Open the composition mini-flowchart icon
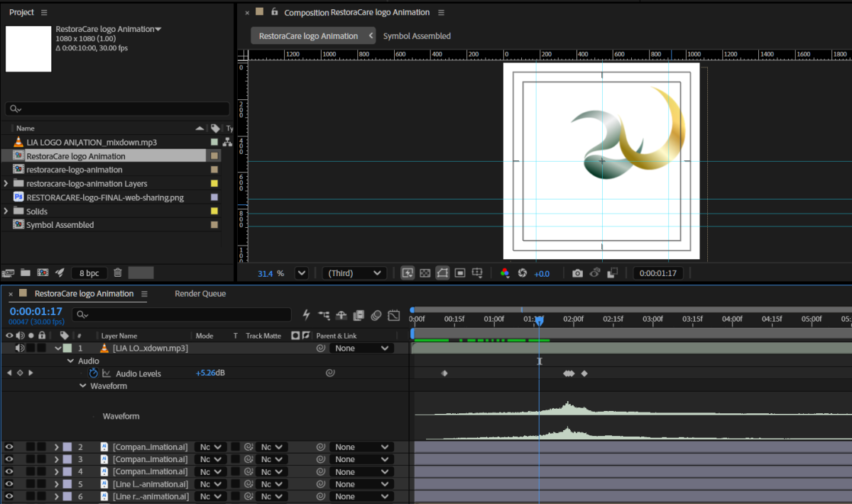852x504 pixels. [x=324, y=314]
